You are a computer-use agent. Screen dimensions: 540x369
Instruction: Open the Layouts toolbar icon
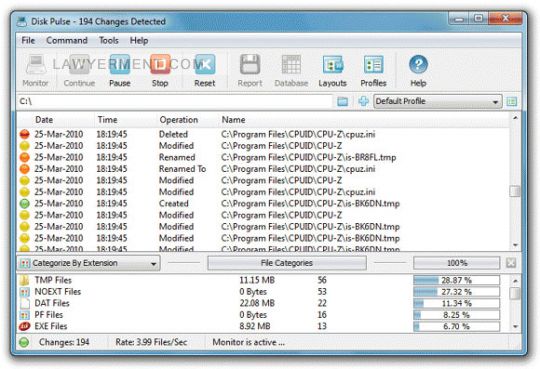click(x=333, y=64)
